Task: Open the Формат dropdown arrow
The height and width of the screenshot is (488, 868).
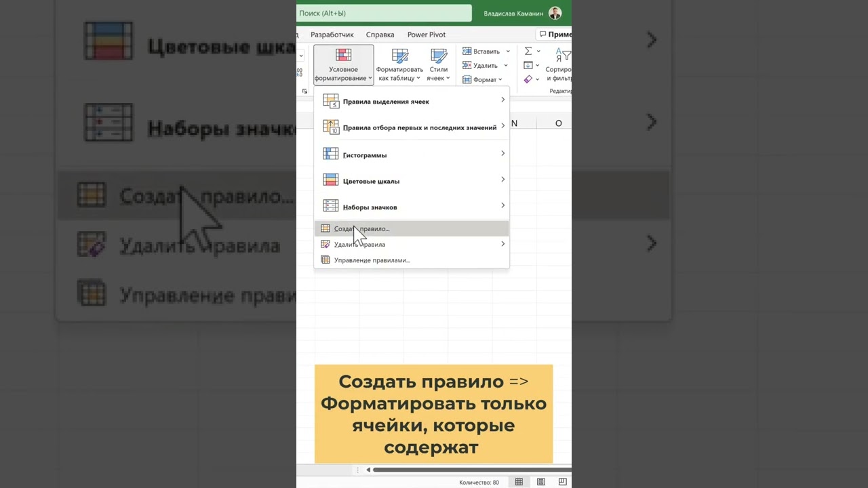Action: pyautogui.click(x=500, y=80)
